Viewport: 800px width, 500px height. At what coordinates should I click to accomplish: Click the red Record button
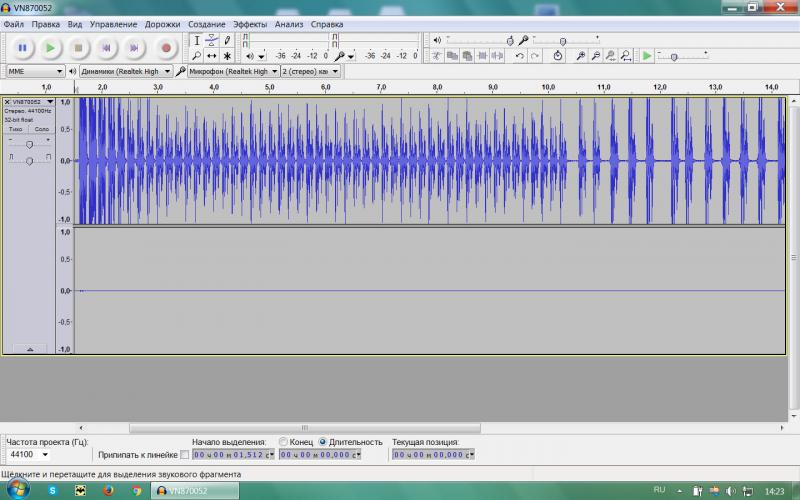(165, 48)
